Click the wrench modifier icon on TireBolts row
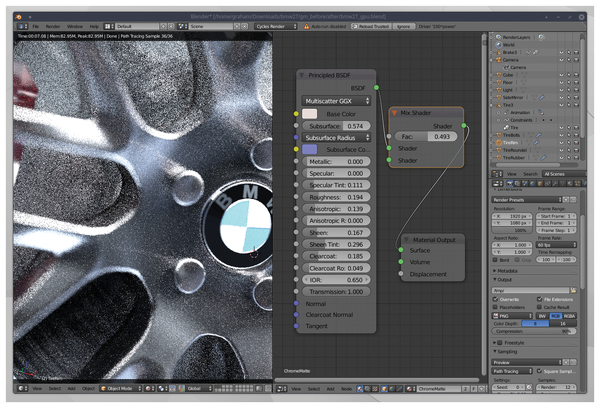 pyautogui.click(x=538, y=135)
